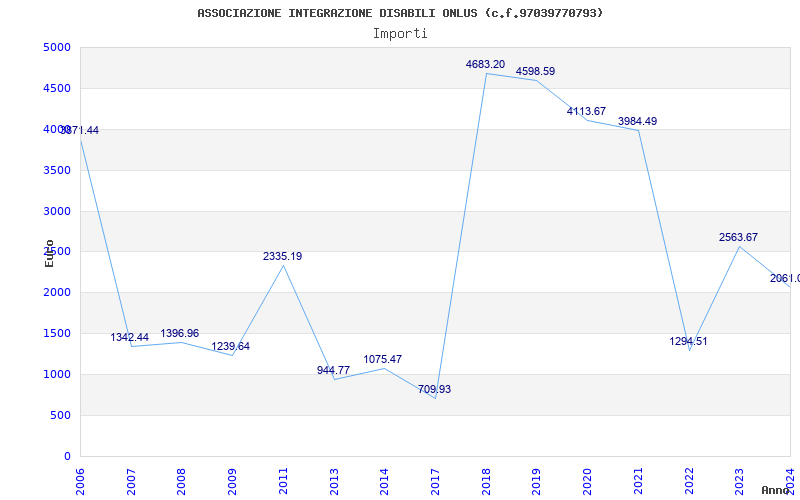Select the 2013 year on the axis

pyautogui.click(x=334, y=482)
